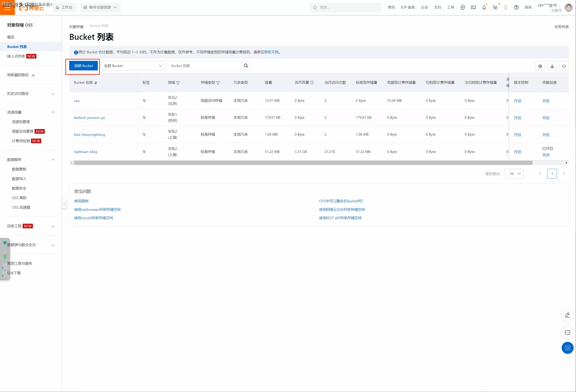Click the Bucket name search magnifier
The image size is (576, 392).
[246, 66]
